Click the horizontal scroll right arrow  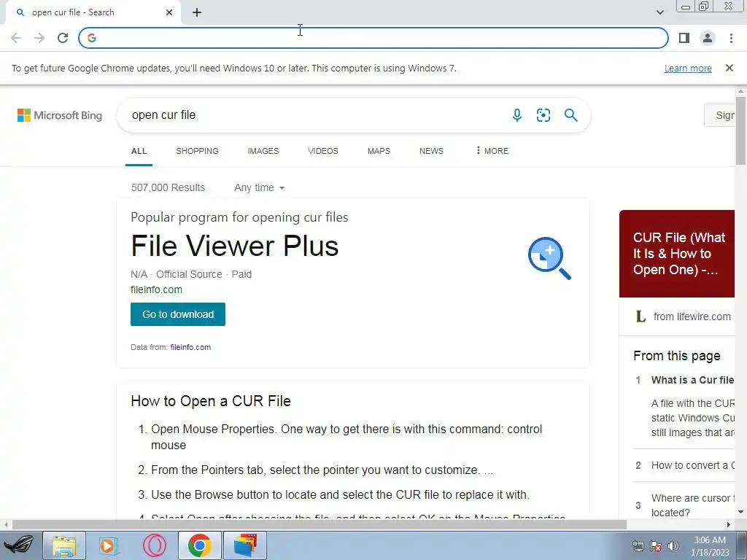pyautogui.click(x=729, y=525)
